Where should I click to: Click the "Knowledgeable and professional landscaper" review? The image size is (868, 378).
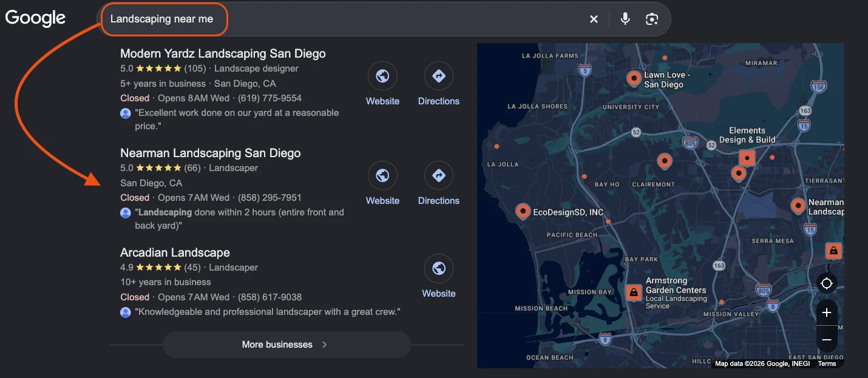(x=268, y=312)
